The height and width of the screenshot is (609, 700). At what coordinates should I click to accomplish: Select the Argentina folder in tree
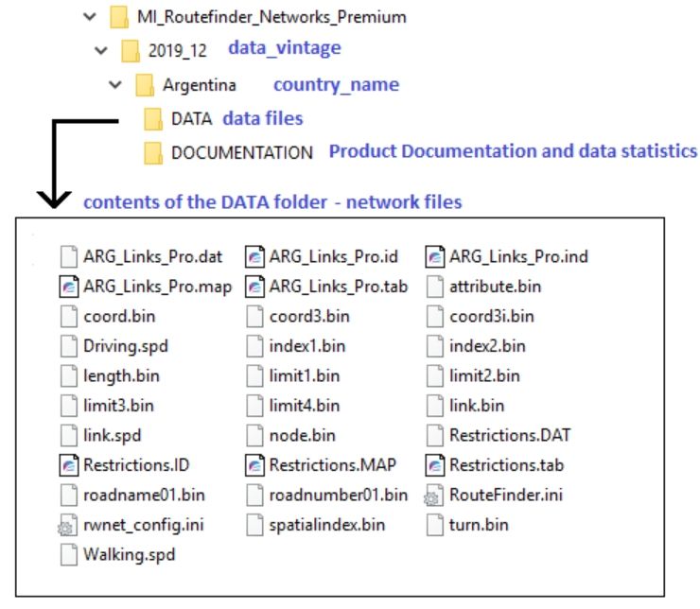coord(199,85)
